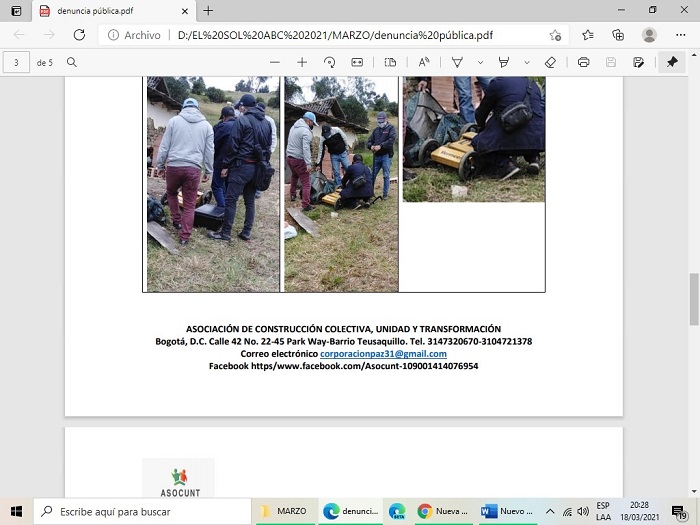Select the Highlight tool
700x525 pixels.
(504, 62)
